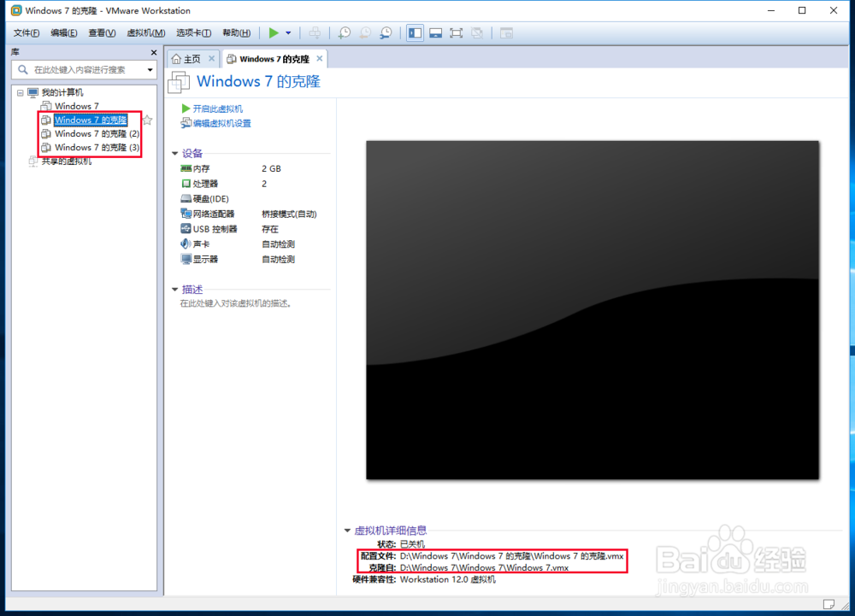This screenshot has height=616, width=855.
Task: Click the 克隆自 path text
Action: click(484, 567)
